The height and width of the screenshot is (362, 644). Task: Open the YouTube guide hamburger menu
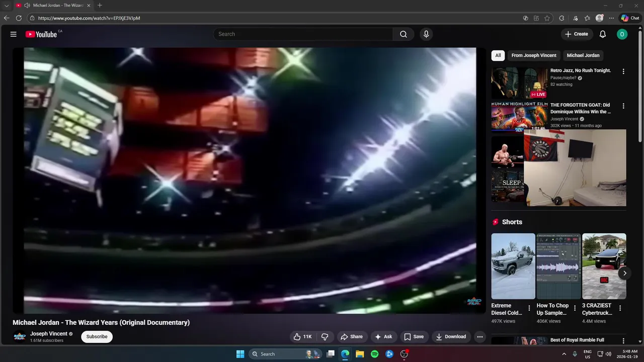[14, 34]
